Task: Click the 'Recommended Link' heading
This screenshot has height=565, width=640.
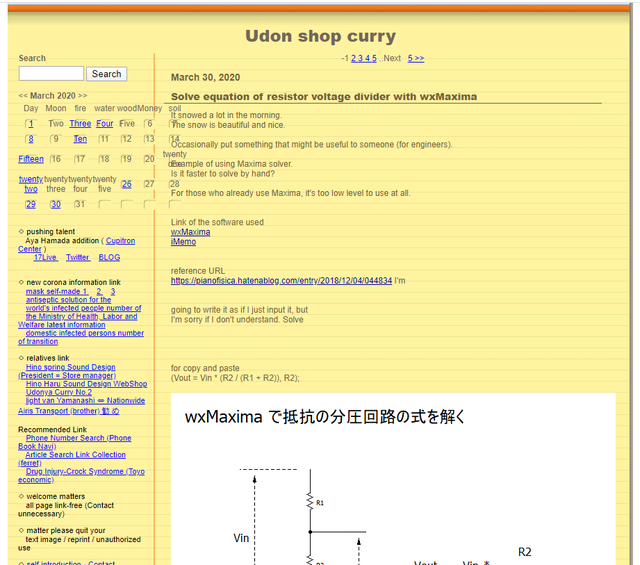Action: 52,429
